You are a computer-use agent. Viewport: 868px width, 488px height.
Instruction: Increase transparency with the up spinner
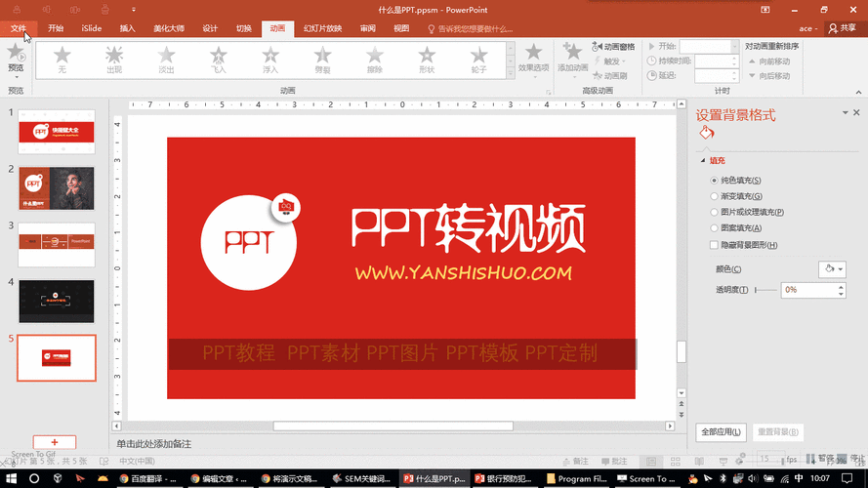tap(841, 287)
